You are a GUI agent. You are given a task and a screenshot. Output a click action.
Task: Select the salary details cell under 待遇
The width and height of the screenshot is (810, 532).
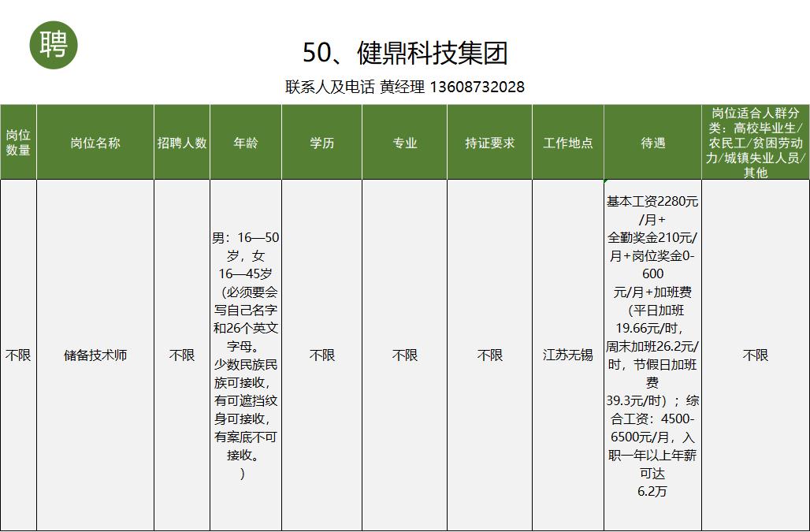point(652,355)
